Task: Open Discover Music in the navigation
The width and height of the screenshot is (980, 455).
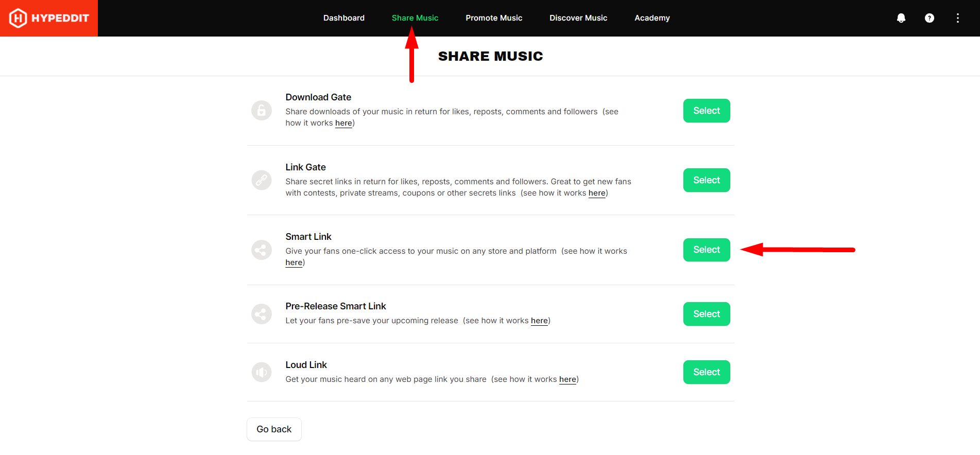Action: [x=578, y=18]
